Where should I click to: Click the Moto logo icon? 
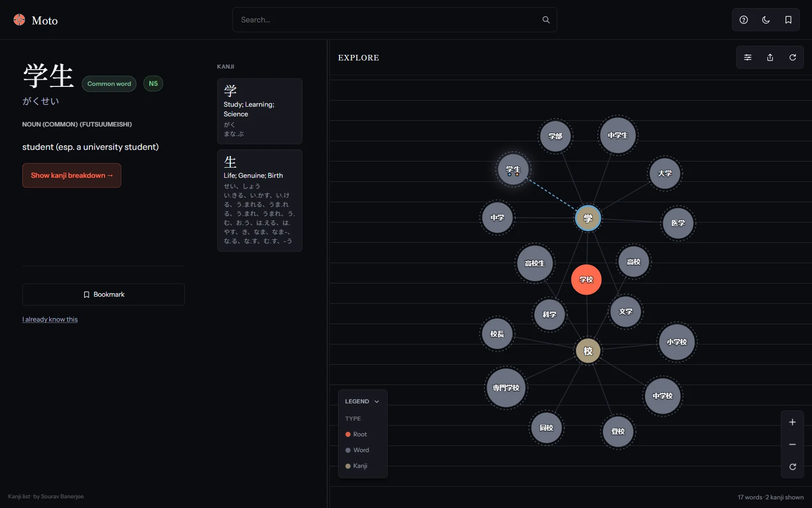tap(19, 20)
